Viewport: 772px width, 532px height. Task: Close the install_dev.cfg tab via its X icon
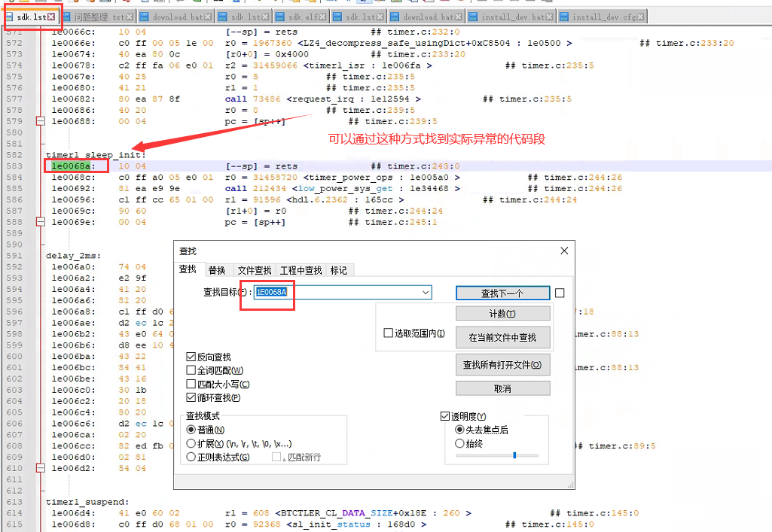640,17
